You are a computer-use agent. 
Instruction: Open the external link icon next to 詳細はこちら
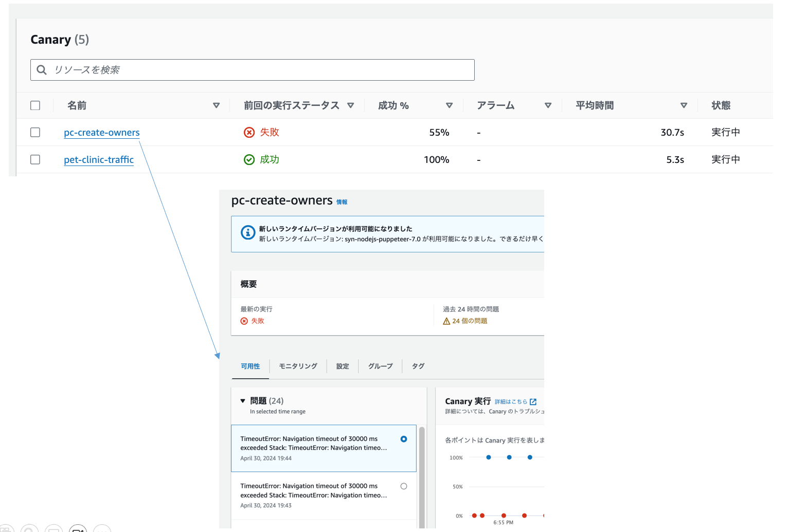[533, 402]
